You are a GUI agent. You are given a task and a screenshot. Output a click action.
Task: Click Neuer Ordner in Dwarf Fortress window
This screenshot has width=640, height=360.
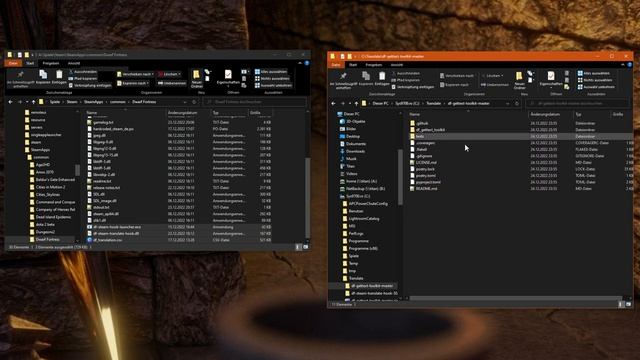196,79
